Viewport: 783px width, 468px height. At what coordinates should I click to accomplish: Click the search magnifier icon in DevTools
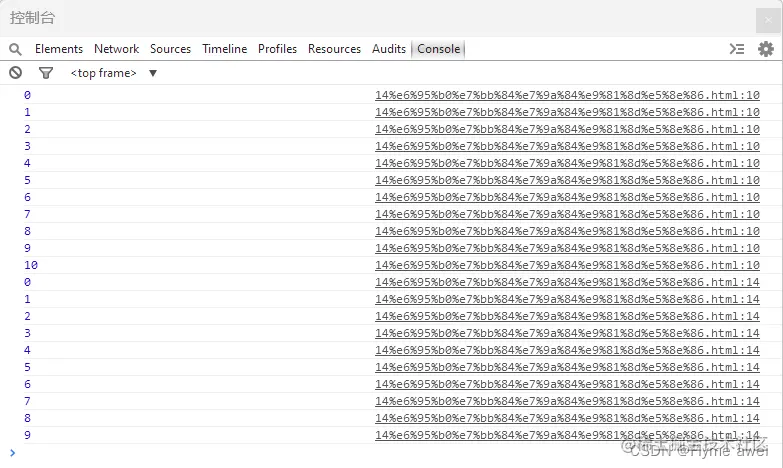15,49
